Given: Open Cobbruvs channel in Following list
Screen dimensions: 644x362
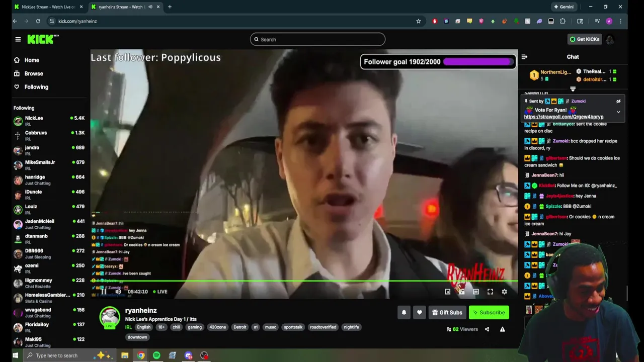Looking at the screenshot, I should click(49, 135).
